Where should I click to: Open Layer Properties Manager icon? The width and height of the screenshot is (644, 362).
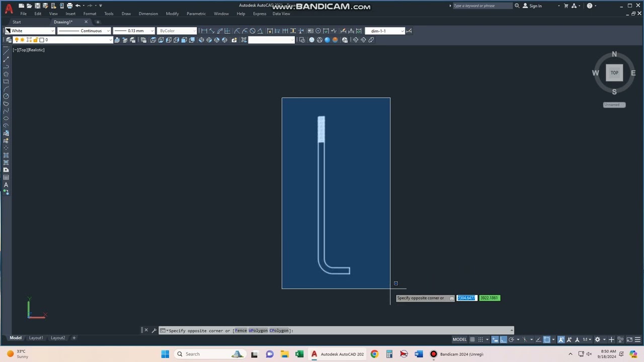click(x=9, y=40)
